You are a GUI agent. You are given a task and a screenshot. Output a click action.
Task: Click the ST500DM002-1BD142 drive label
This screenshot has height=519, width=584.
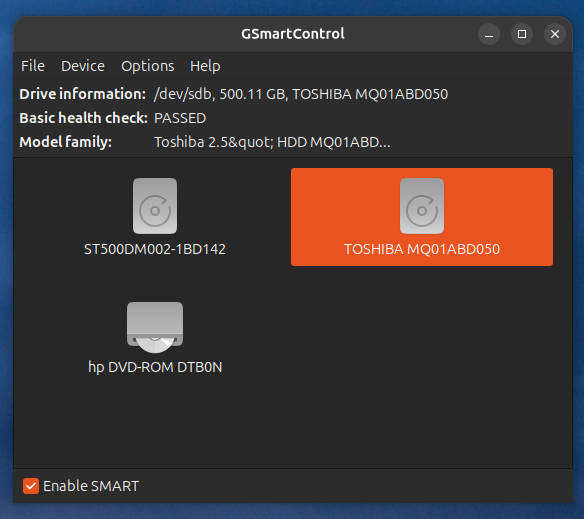point(155,249)
